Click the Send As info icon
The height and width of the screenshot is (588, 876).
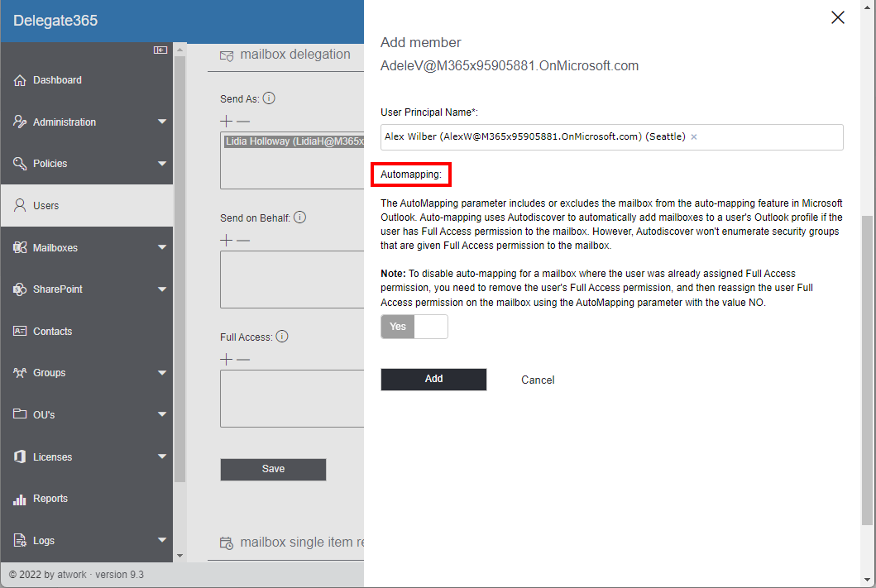tap(269, 98)
